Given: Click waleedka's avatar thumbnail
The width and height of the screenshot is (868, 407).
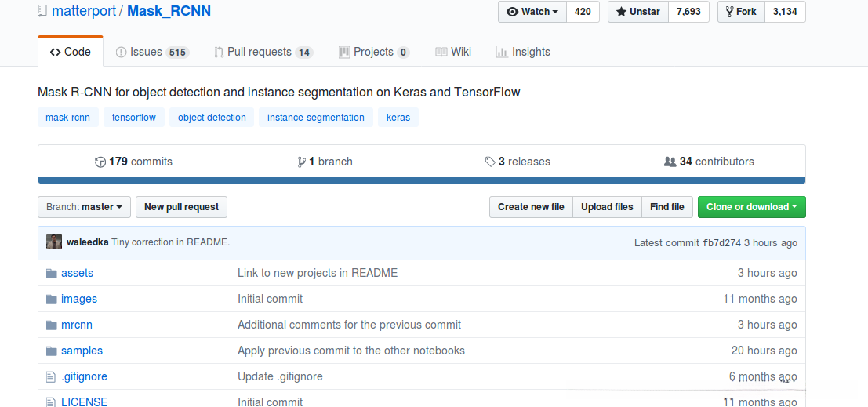Looking at the screenshot, I should tap(54, 242).
